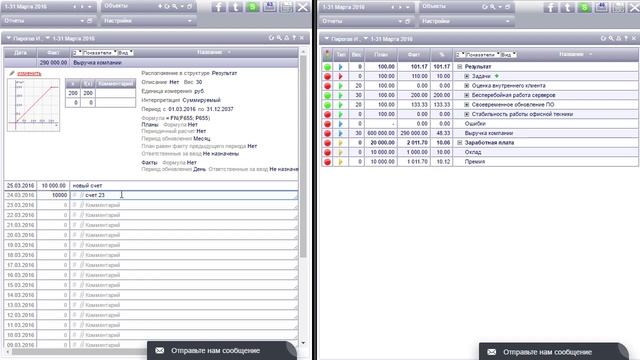Click pencil edit icon beside изменить
This screenshot has height=360, width=640.
12,73
